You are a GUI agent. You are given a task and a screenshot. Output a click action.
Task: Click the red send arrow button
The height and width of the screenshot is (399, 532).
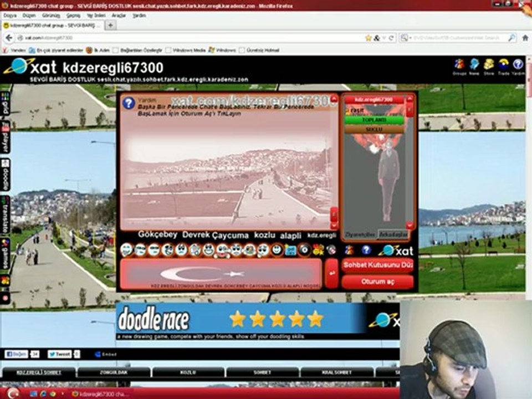pyautogui.click(x=331, y=273)
